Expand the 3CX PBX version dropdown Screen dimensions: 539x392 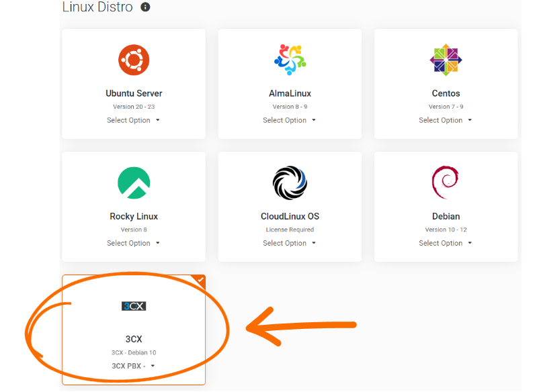tap(133, 366)
